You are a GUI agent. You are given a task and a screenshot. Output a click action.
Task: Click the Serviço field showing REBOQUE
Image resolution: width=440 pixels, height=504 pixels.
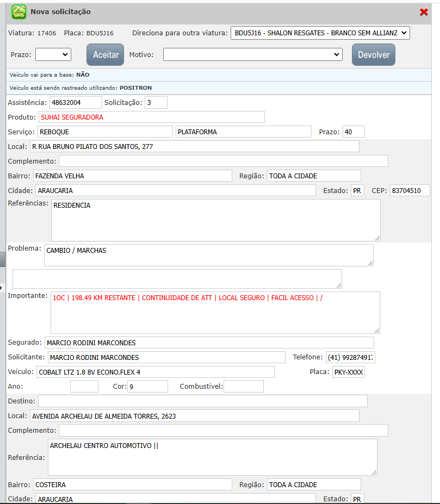point(104,132)
